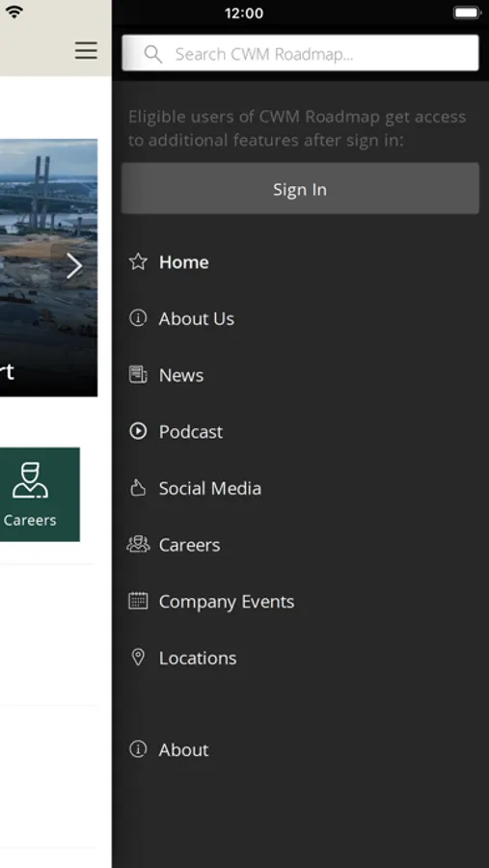489x868 pixels.
Task: Tap the Sign In button
Action: coord(300,189)
